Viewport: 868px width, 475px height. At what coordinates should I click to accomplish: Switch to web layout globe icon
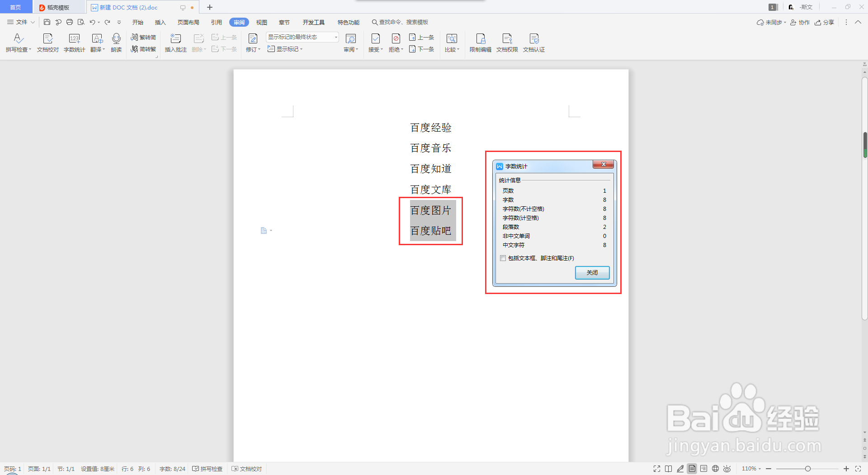pos(715,469)
